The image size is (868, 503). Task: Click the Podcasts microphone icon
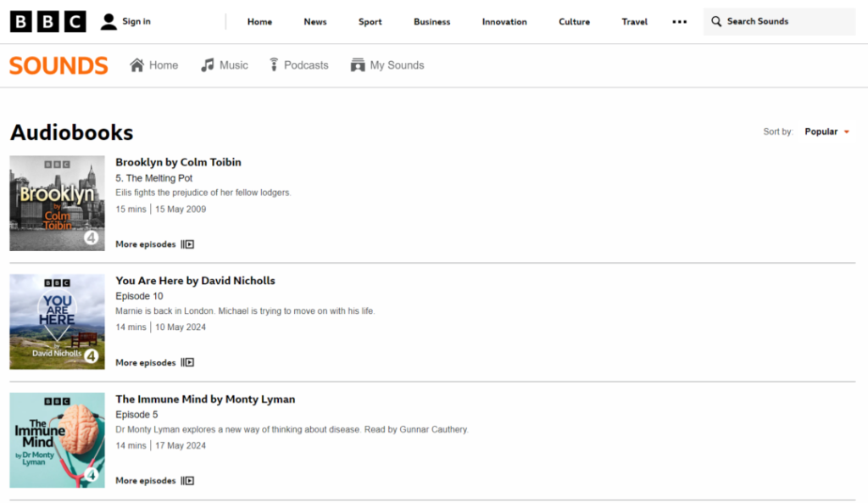tap(274, 64)
